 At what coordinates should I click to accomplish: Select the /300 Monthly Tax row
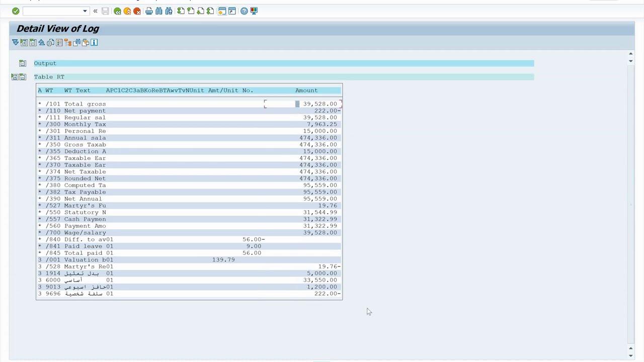point(189,124)
